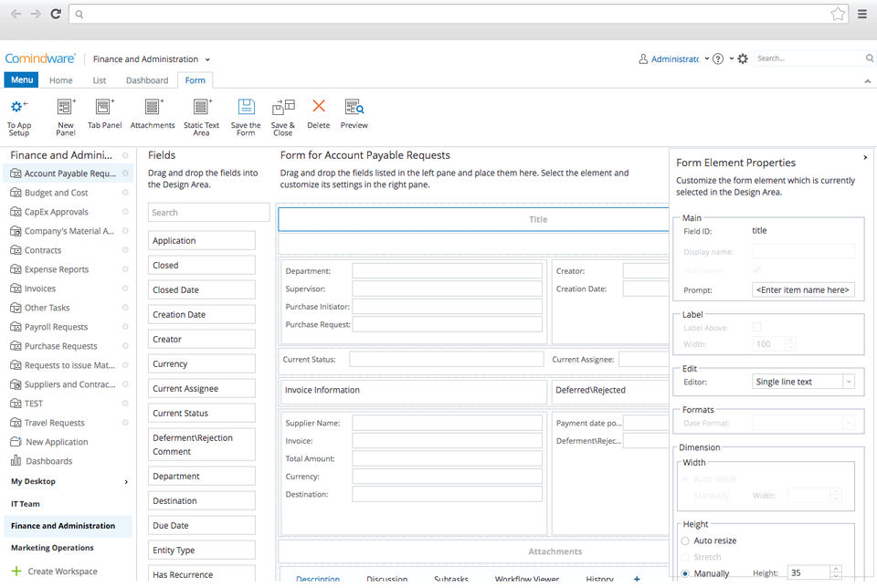Expand My Desktop section arrow
877x588 pixels.
(x=126, y=482)
